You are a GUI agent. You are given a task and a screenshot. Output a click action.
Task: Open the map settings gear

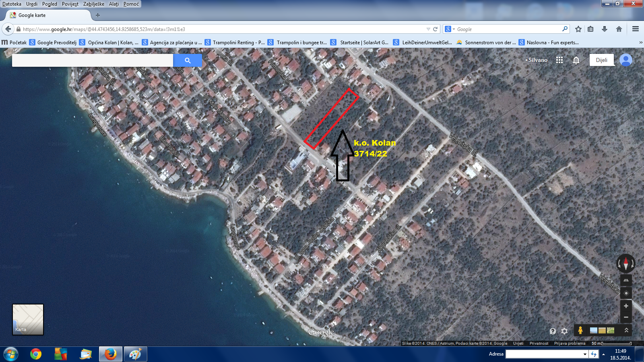(x=564, y=331)
